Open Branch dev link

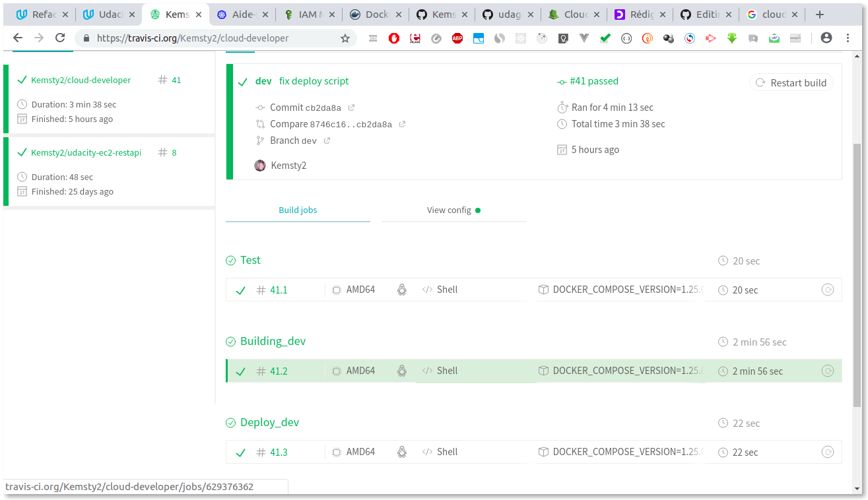293,141
